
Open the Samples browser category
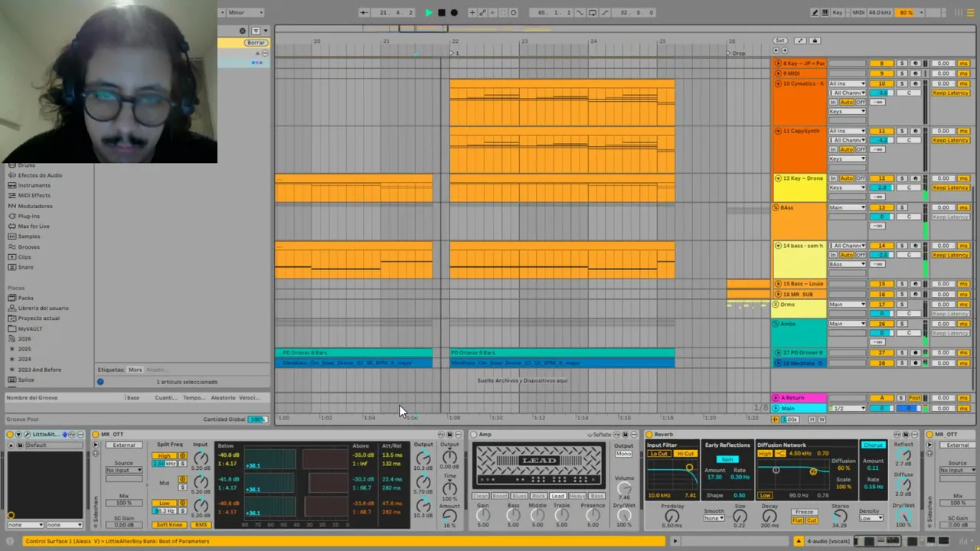point(29,236)
